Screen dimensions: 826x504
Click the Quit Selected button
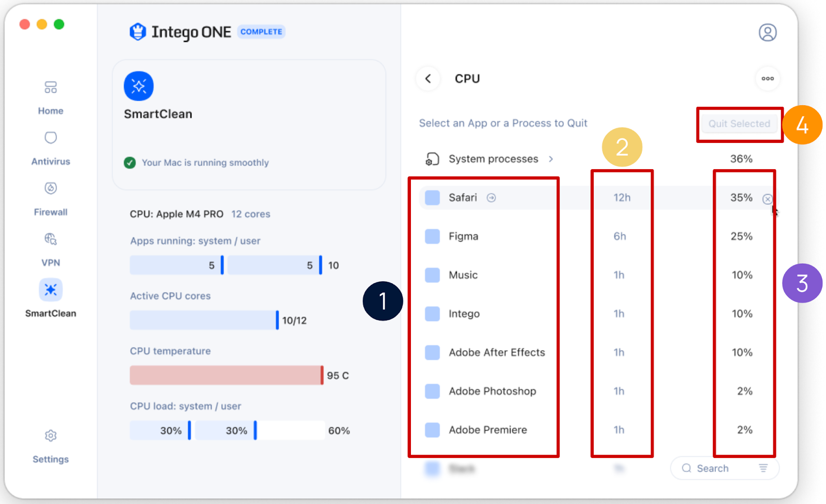click(739, 124)
